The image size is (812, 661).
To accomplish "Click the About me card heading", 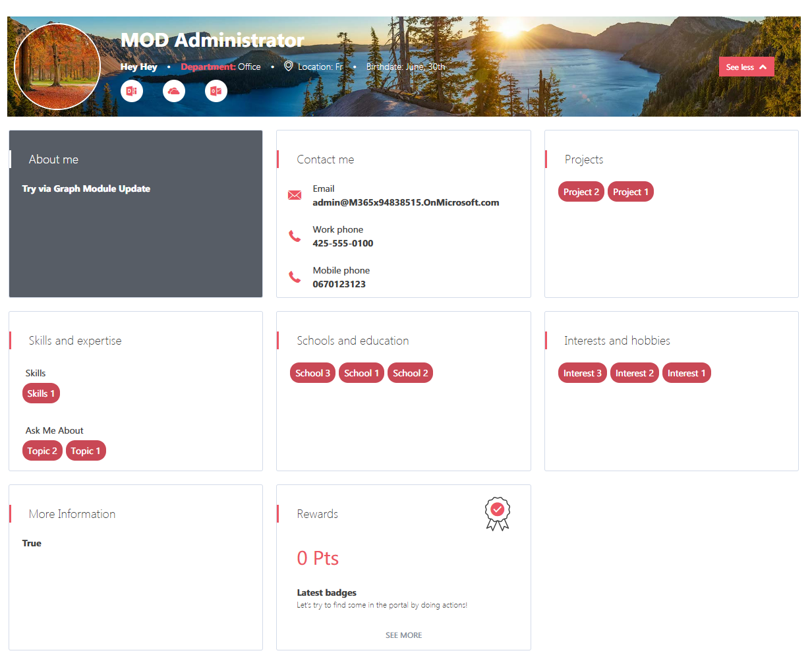I will click(x=53, y=159).
